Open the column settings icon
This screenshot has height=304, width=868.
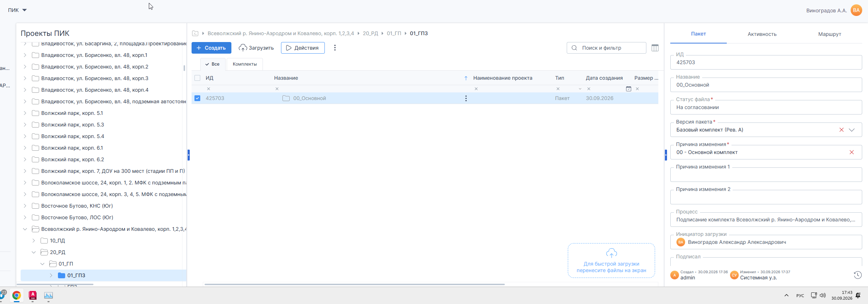(655, 48)
